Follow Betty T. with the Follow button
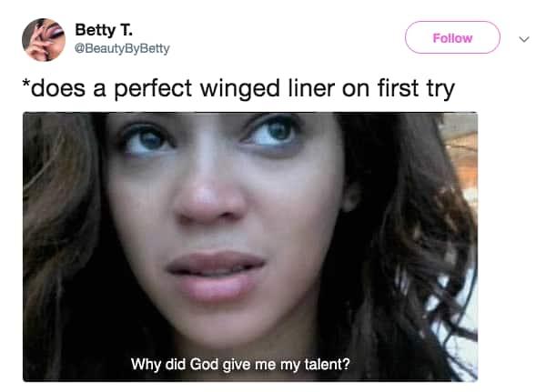The height and width of the screenshot is (392, 546). pos(452,38)
